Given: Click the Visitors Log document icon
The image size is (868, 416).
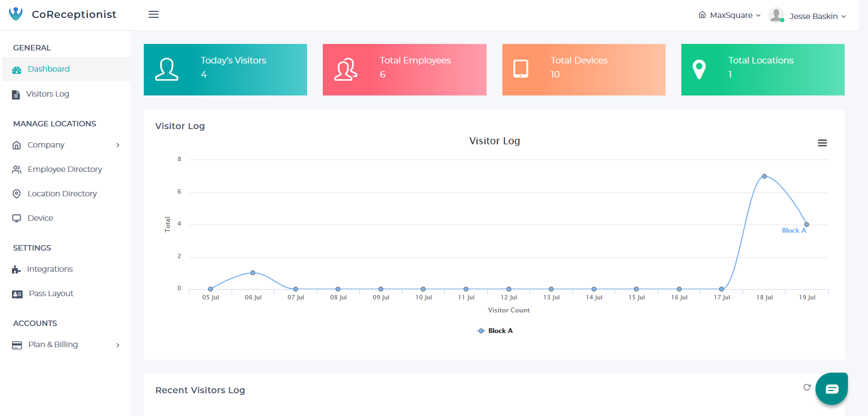Looking at the screenshot, I should (16, 94).
